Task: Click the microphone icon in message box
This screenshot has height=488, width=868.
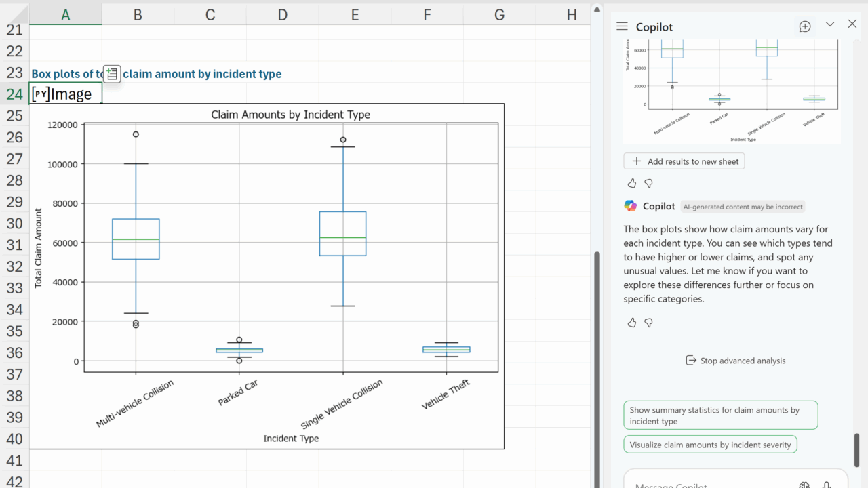Action: pyautogui.click(x=826, y=485)
